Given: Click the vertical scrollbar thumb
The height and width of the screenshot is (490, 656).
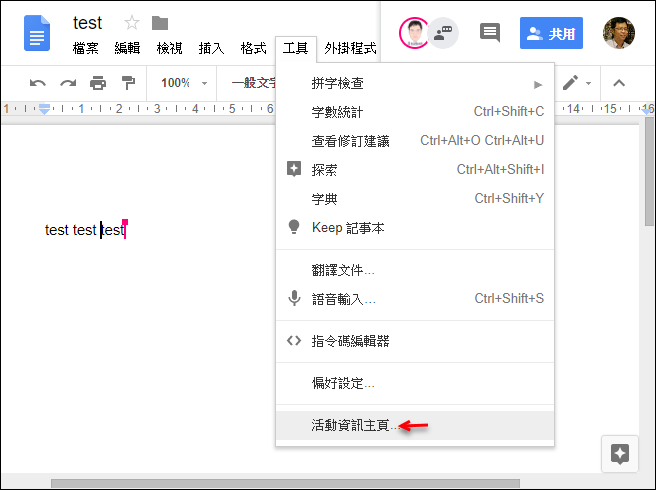Looking at the screenshot, I should tap(649, 172).
